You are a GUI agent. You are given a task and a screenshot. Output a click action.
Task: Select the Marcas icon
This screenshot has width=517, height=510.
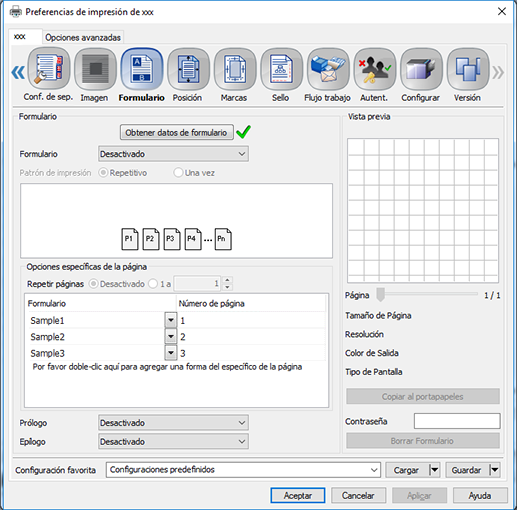pyautogui.click(x=235, y=69)
